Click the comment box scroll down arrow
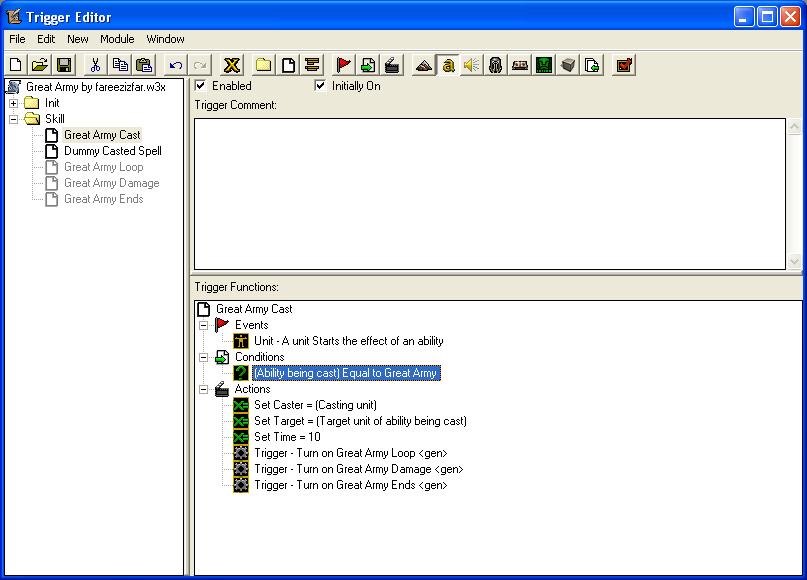 [x=794, y=261]
